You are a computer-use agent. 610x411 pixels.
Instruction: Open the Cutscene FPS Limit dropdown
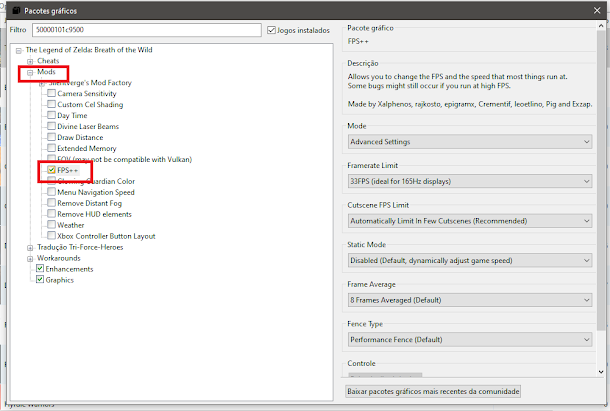click(470, 221)
